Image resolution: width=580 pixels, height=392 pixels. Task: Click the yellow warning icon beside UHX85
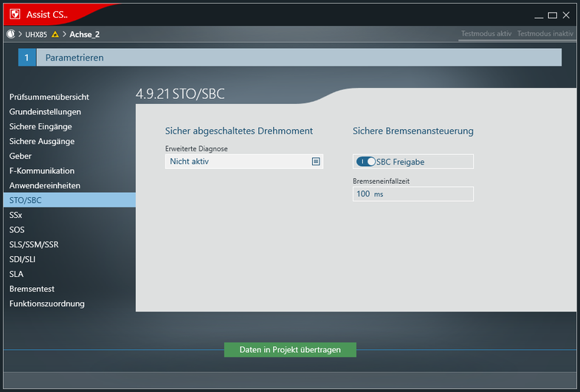pos(55,34)
